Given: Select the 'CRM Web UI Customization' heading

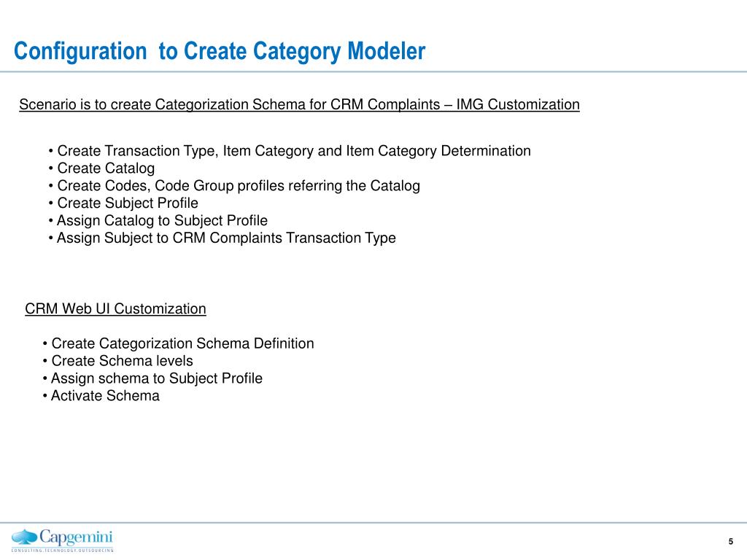Looking at the screenshot, I should pos(115,308).
